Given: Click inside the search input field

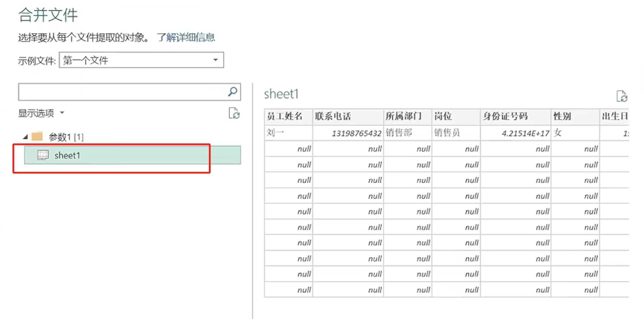Looking at the screenshot, I should [122, 92].
